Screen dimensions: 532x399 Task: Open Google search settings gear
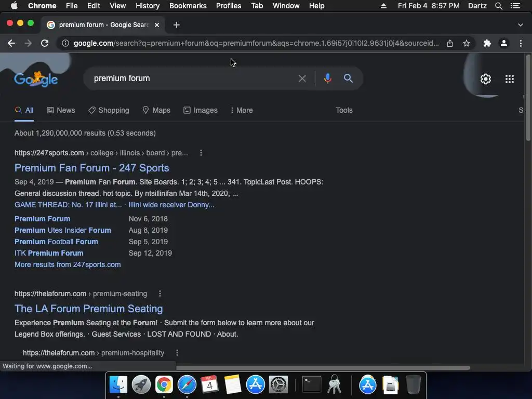[x=486, y=79]
